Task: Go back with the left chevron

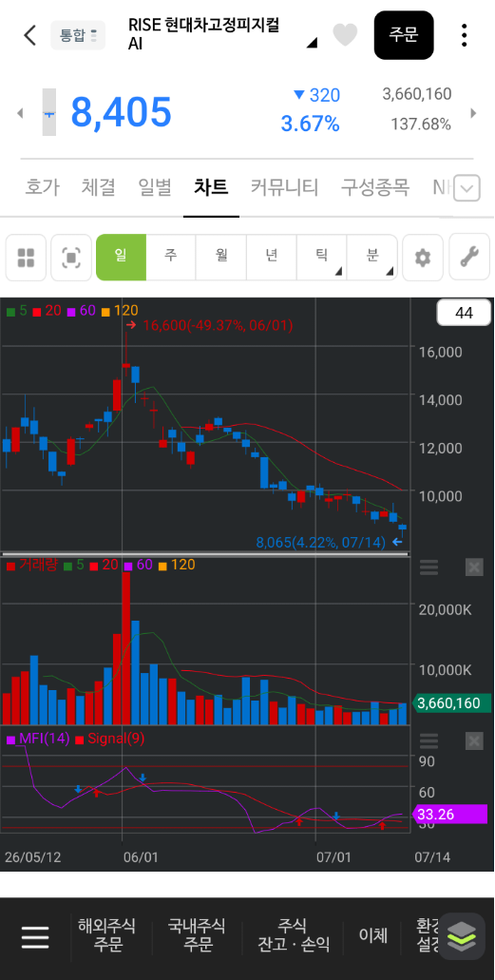Action: [29, 35]
